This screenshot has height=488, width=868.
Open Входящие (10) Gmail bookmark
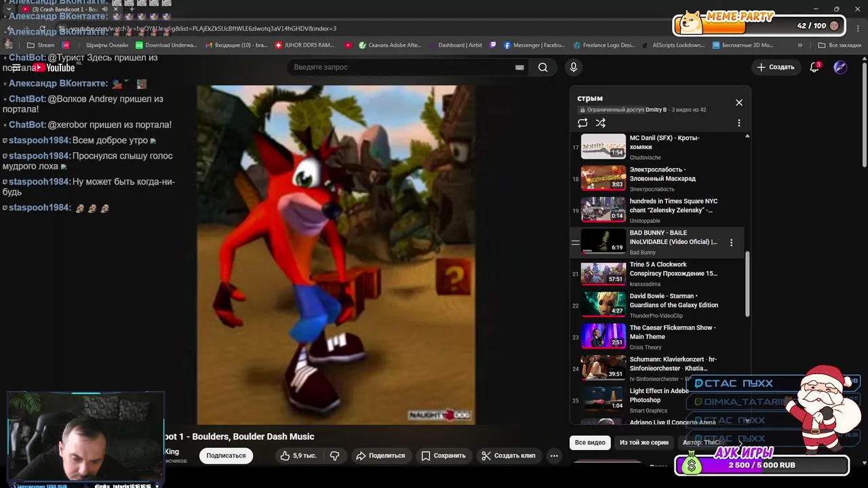[x=235, y=45]
